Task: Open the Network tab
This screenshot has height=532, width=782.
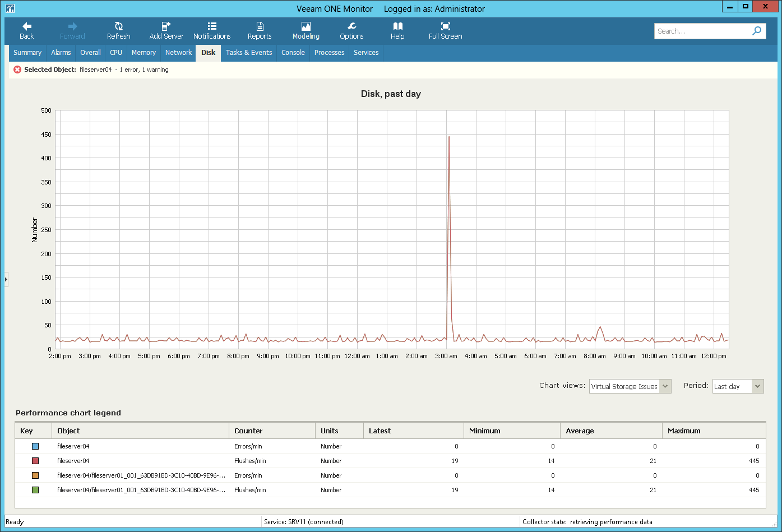Action: point(179,53)
